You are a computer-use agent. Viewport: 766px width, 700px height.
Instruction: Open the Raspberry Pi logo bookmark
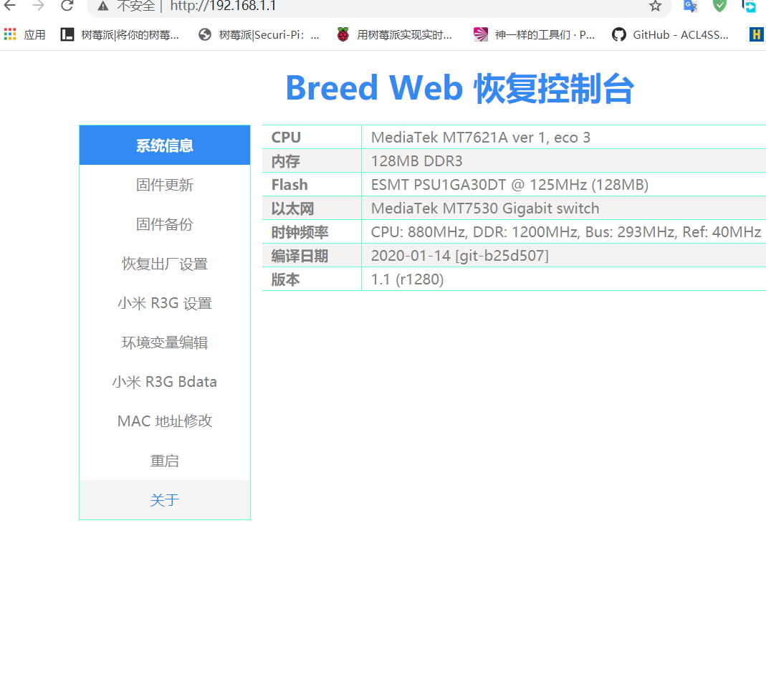tap(394, 34)
